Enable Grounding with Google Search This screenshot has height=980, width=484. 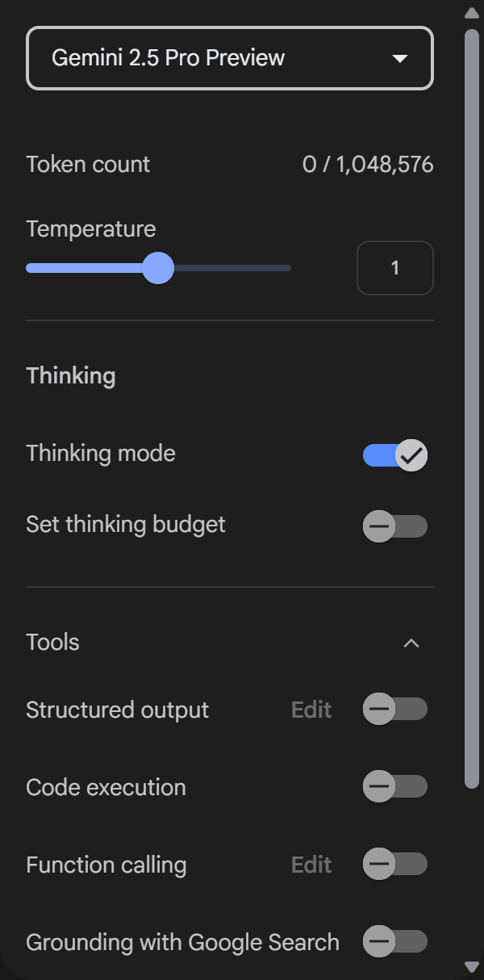pos(395,941)
